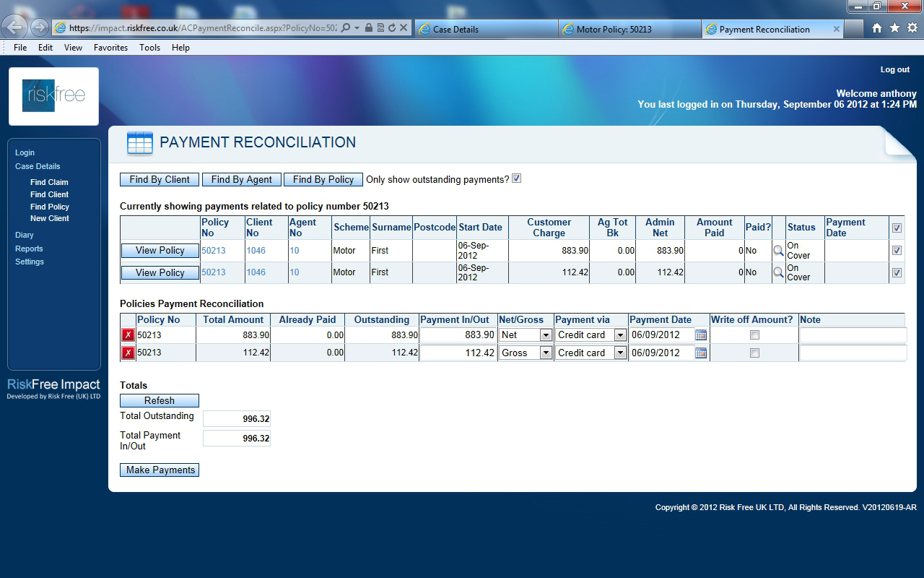Uncheck the selection box for the 112.42 policy row

coord(897,273)
